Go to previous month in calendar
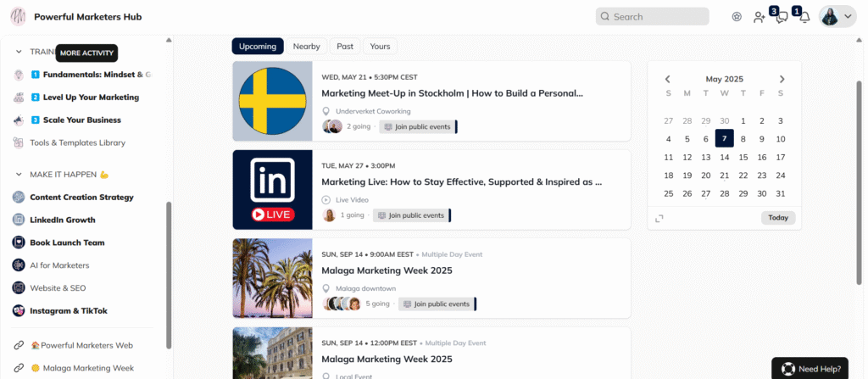This screenshot has height=379, width=868. tap(668, 79)
